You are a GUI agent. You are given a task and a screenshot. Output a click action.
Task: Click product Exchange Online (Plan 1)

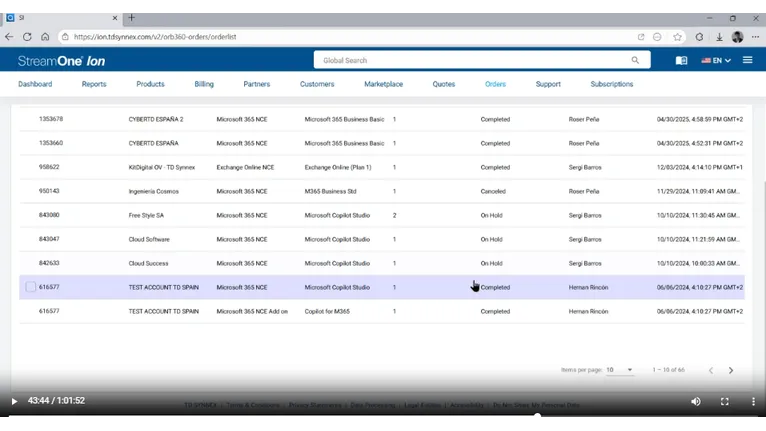(338, 167)
